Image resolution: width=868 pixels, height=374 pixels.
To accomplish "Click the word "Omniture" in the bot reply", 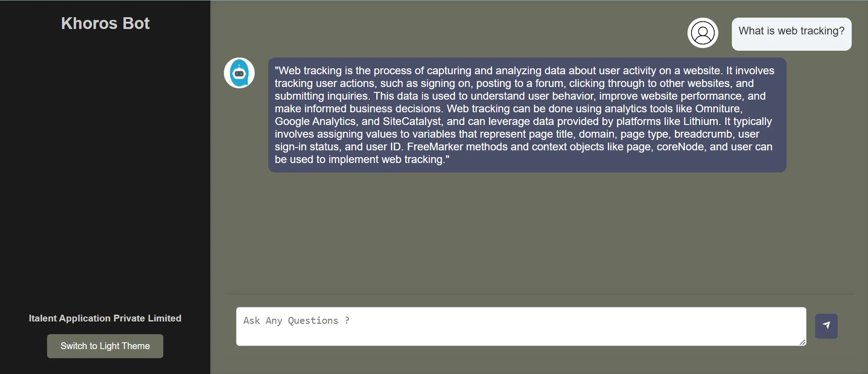I will [x=717, y=109].
